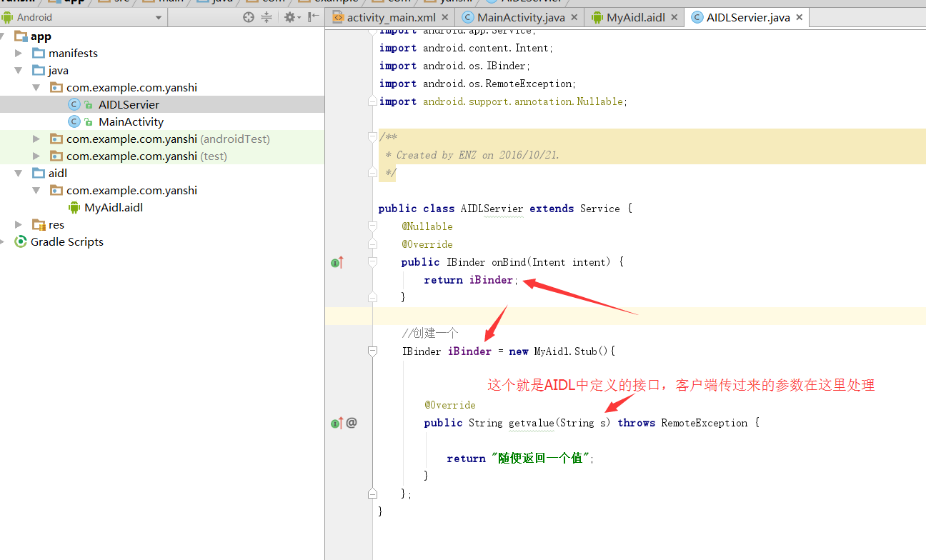The height and width of the screenshot is (560, 926).
Task: Expand the com.example.com.yanshi (androidTest) arrow
Action: (x=36, y=139)
